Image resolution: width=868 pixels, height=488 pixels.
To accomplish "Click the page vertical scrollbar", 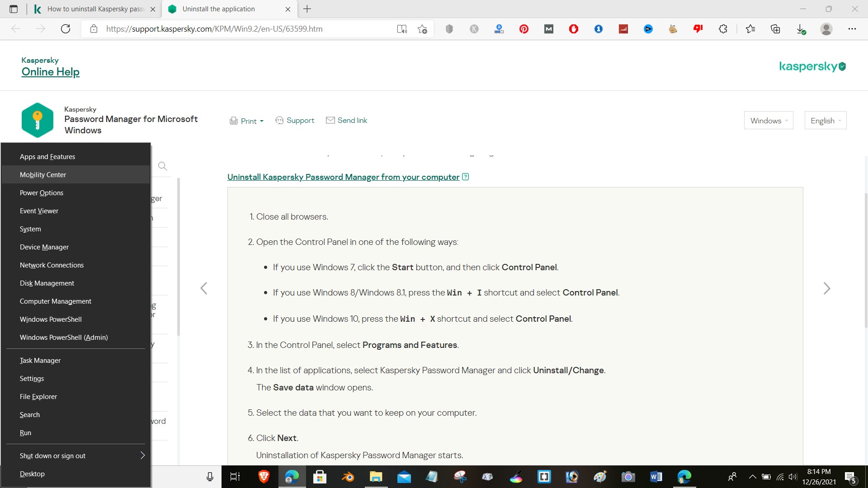I will [866, 260].
